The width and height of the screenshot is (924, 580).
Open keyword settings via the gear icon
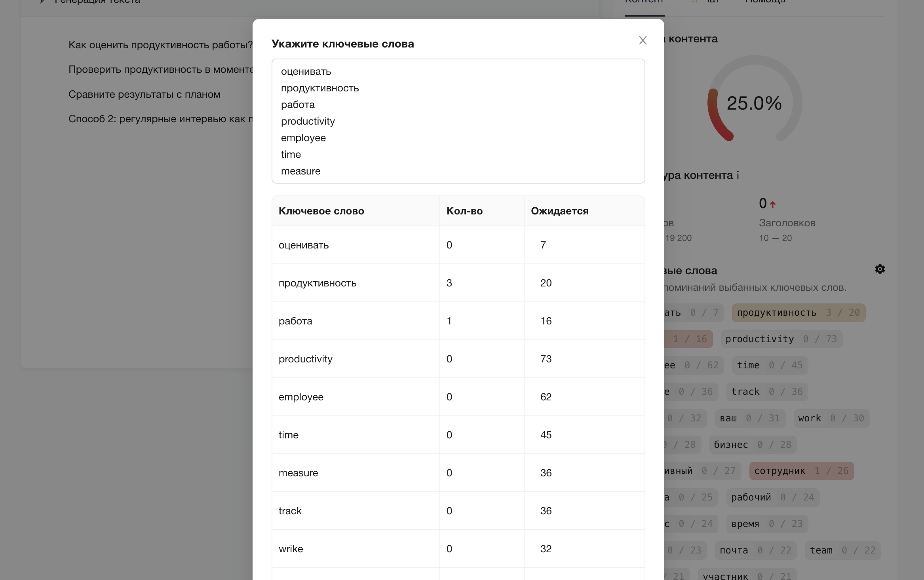880,269
